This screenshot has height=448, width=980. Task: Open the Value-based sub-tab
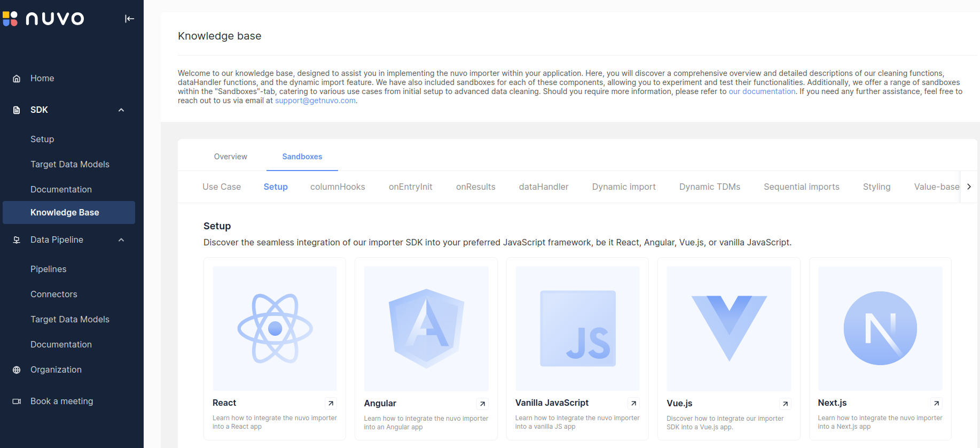coord(937,187)
